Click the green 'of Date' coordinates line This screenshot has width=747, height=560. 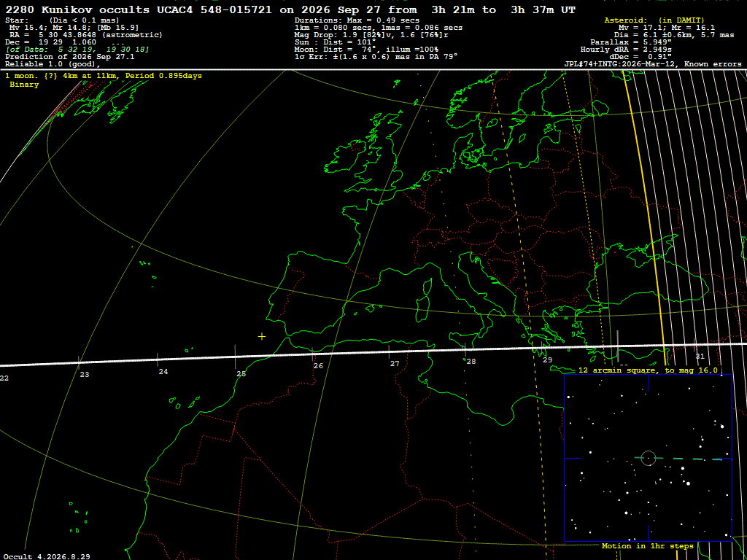coord(77,50)
